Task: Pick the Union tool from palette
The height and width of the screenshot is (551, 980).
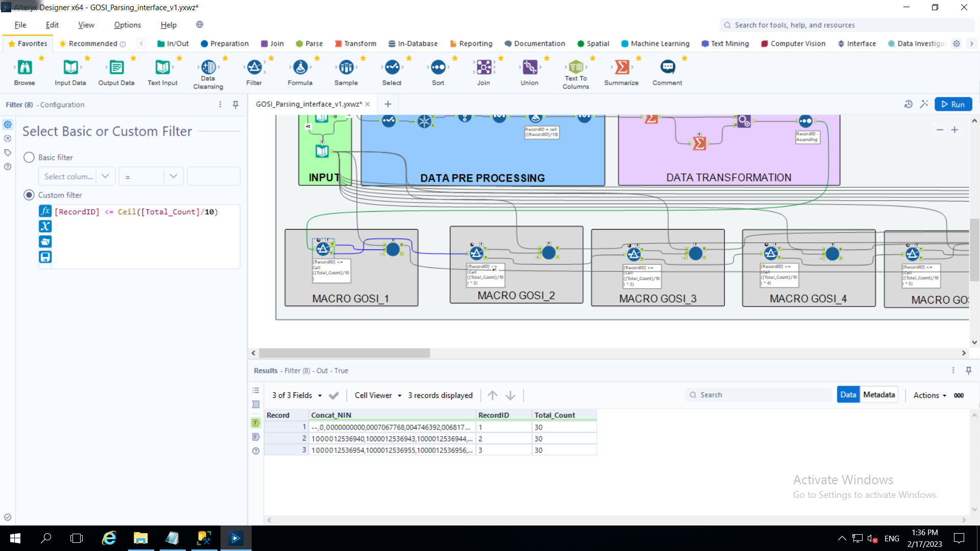Action: [529, 67]
